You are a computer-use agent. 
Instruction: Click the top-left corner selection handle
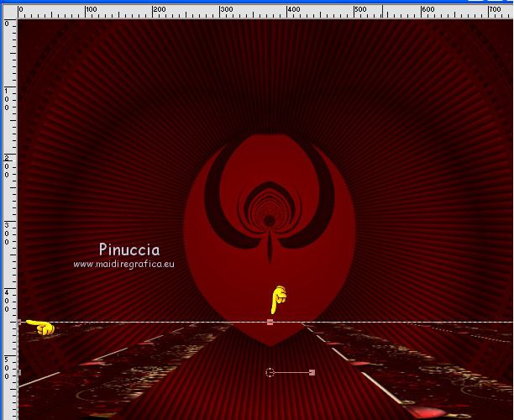(x=19, y=322)
